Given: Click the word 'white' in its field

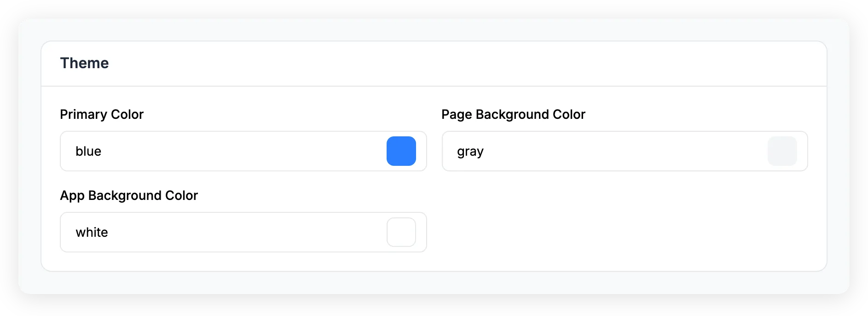Looking at the screenshot, I should click(92, 232).
